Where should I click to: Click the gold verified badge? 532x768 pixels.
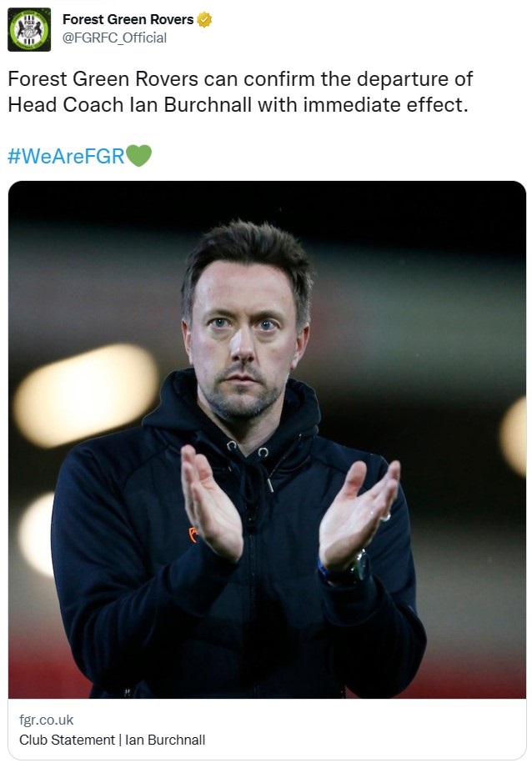pyautogui.click(x=204, y=19)
